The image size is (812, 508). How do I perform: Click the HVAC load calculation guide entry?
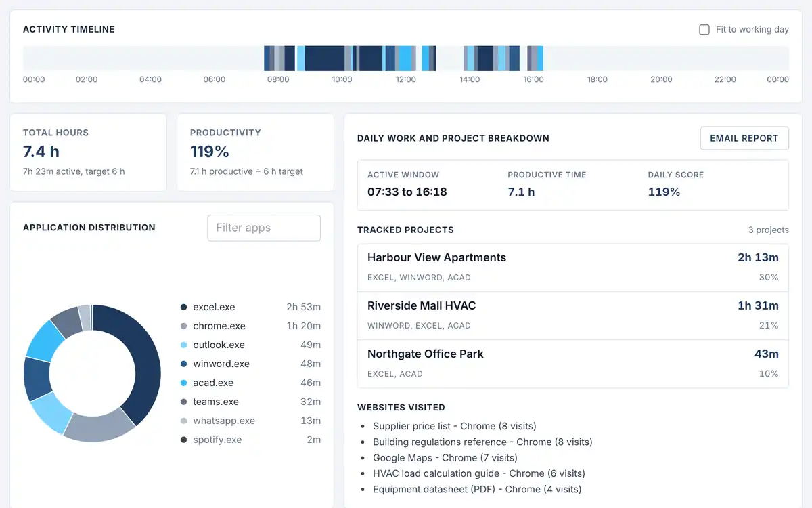479,473
